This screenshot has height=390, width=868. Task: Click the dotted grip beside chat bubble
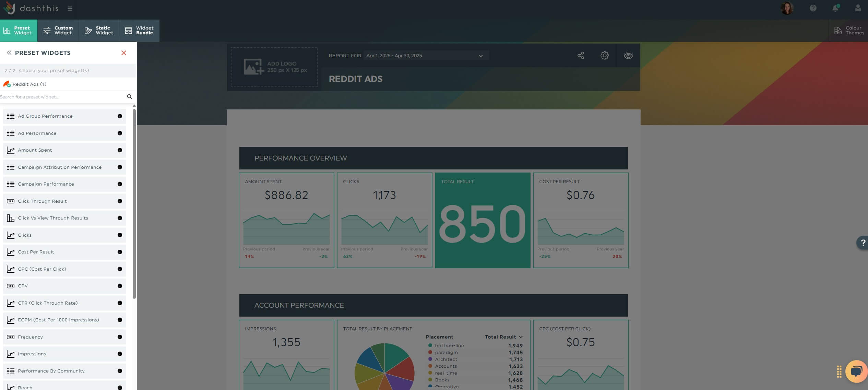point(839,371)
